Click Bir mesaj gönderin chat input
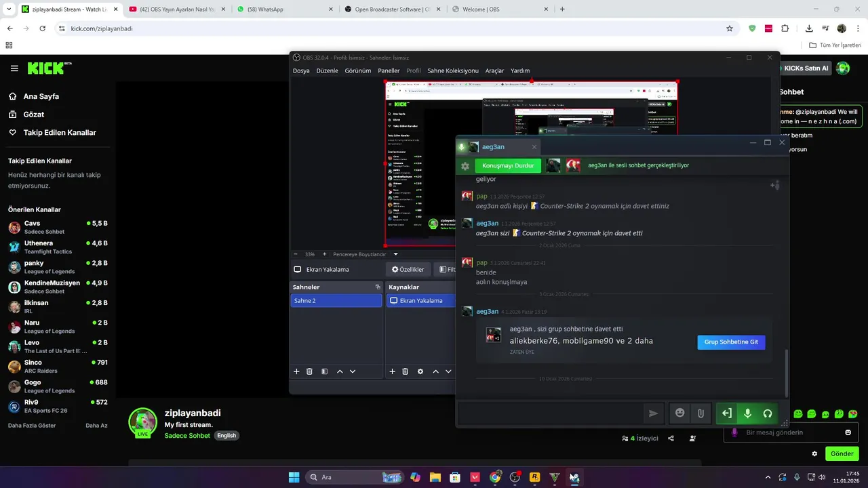 [x=789, y=432]
